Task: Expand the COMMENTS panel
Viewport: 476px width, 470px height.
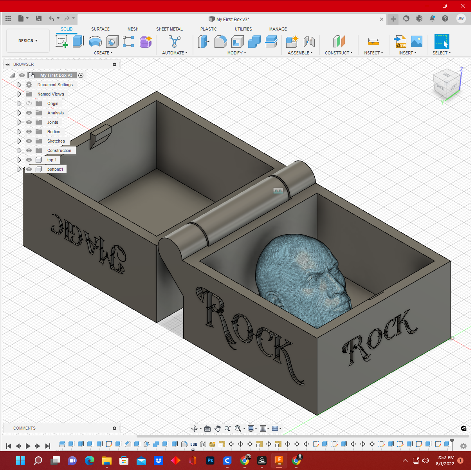Action: (x=115, y=428)
